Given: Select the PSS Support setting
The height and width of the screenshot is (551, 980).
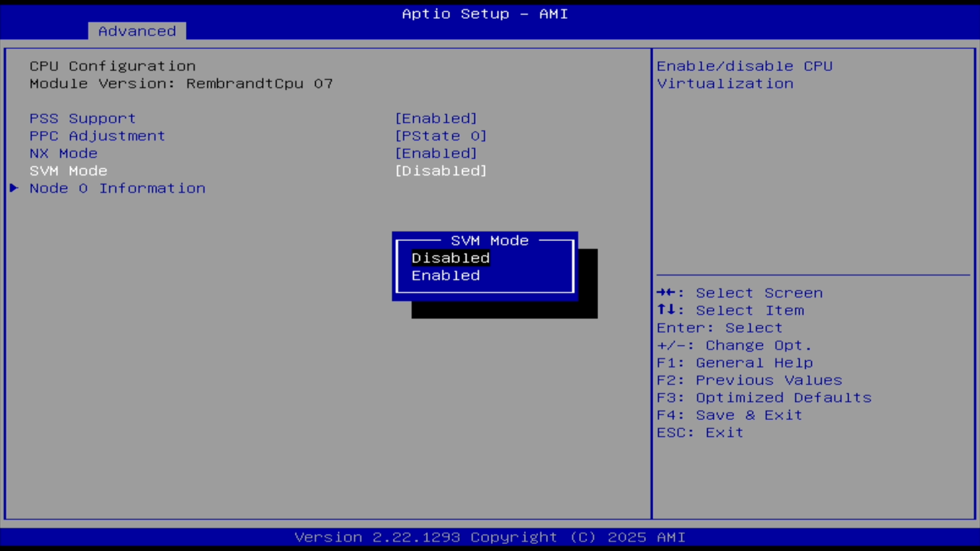Looking at the screenshot, I should click(82, 118).
